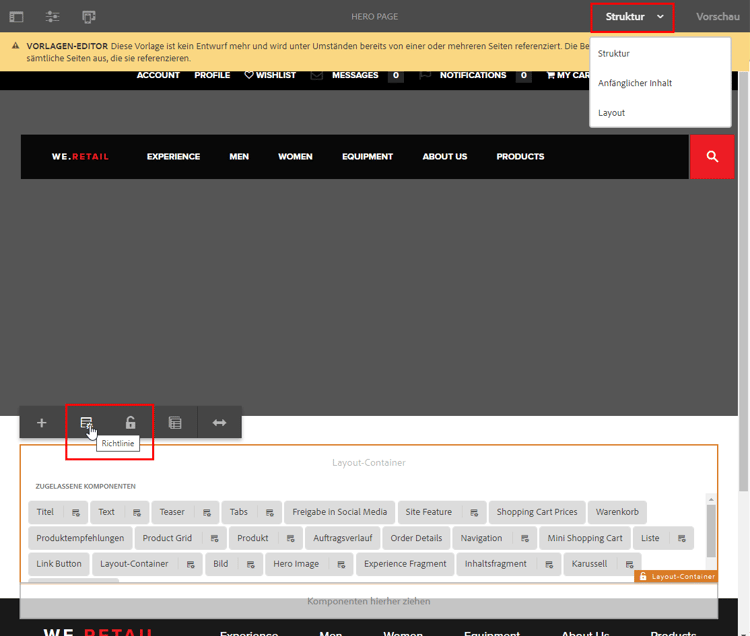Open the MESSAGES link
This screenshot has width=750, height=636.
tap(355, 75)
